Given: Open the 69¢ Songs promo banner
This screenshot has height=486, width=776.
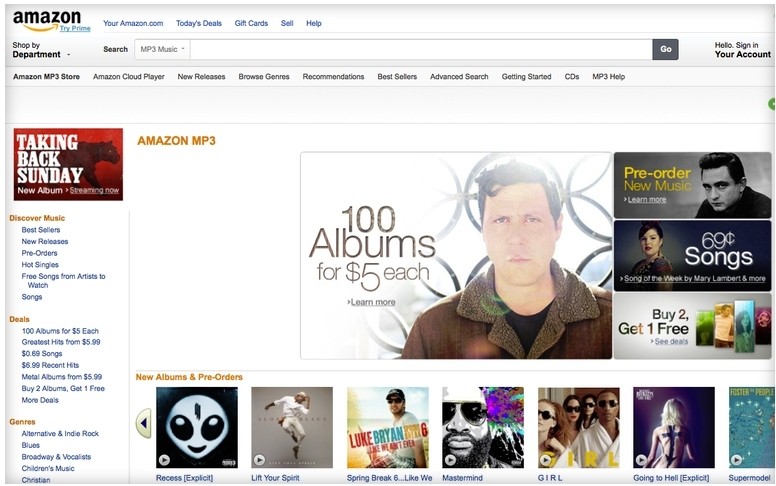Looking at the screenshot, I should click(692, 255).
